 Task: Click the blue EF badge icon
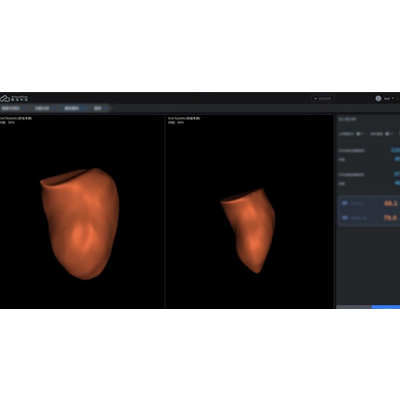tap(345, 203)
